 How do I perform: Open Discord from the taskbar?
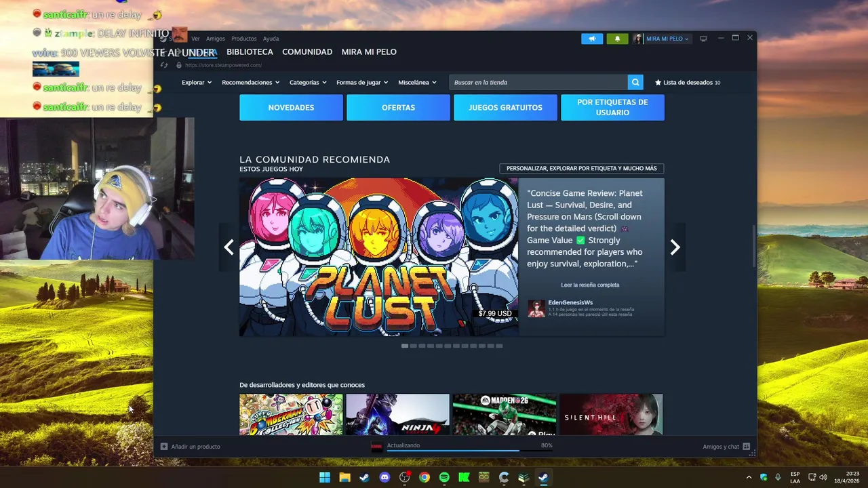pyautogui.click(x=384, y=477)
